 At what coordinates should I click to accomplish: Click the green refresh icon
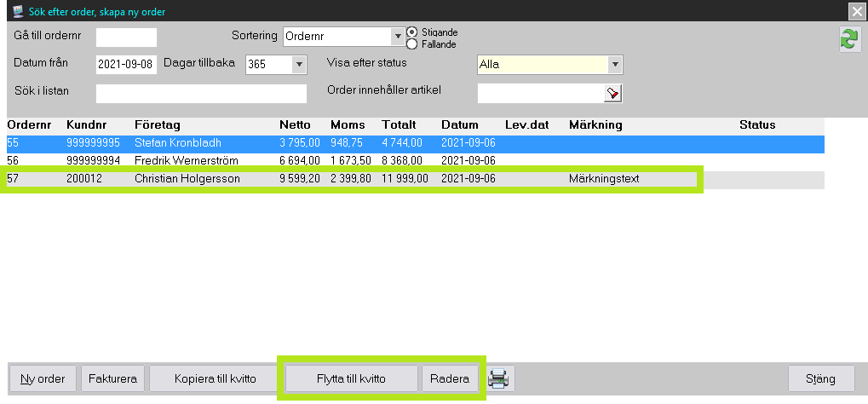[849, 39]
